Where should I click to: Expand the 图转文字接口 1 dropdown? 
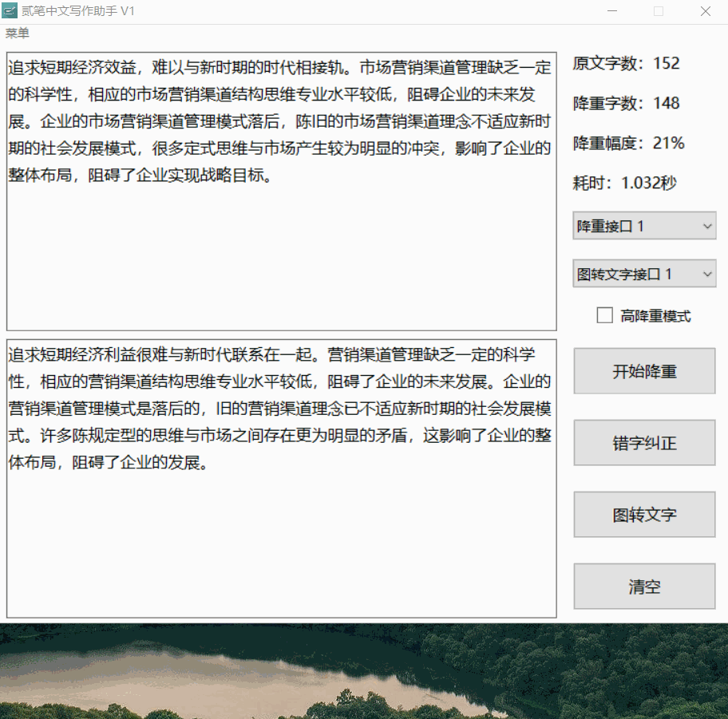(x=644, y=274)
